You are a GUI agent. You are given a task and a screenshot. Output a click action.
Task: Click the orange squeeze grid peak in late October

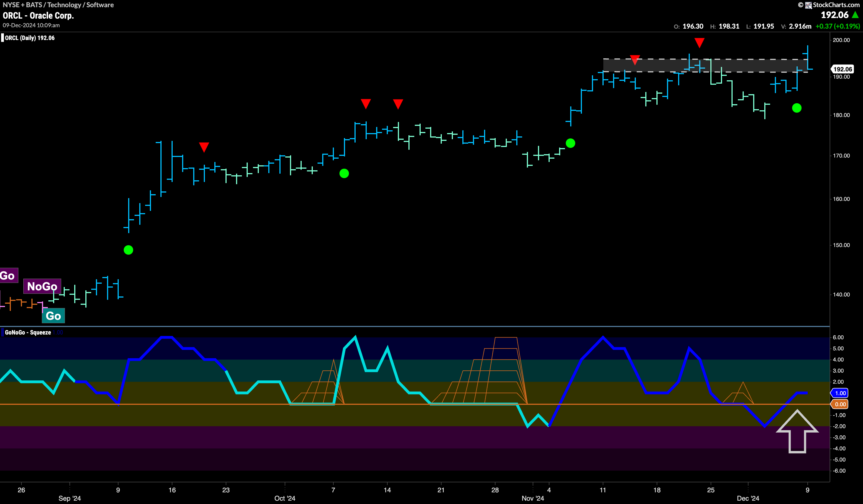click(x=506, y=338)
